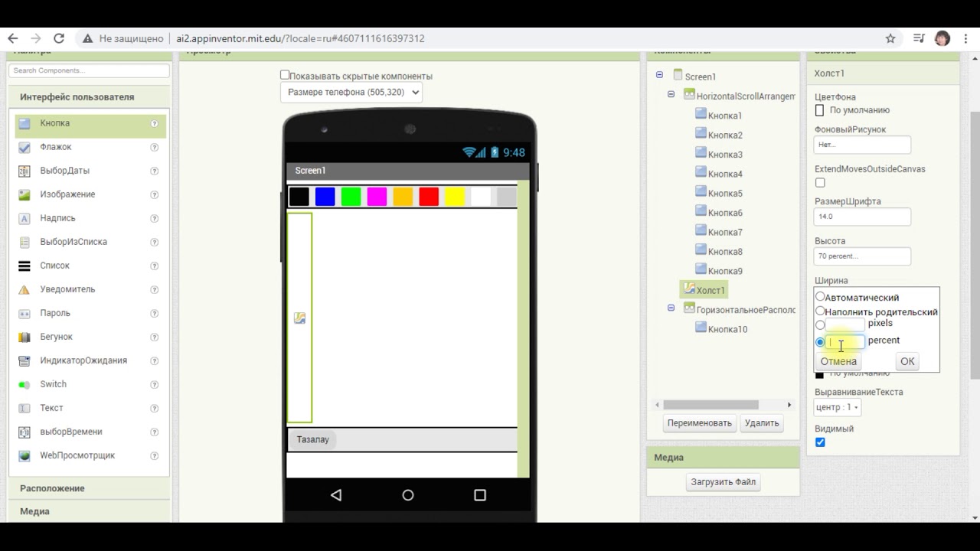Click the percent width input field
980x551 pixels.
(845, 342)
